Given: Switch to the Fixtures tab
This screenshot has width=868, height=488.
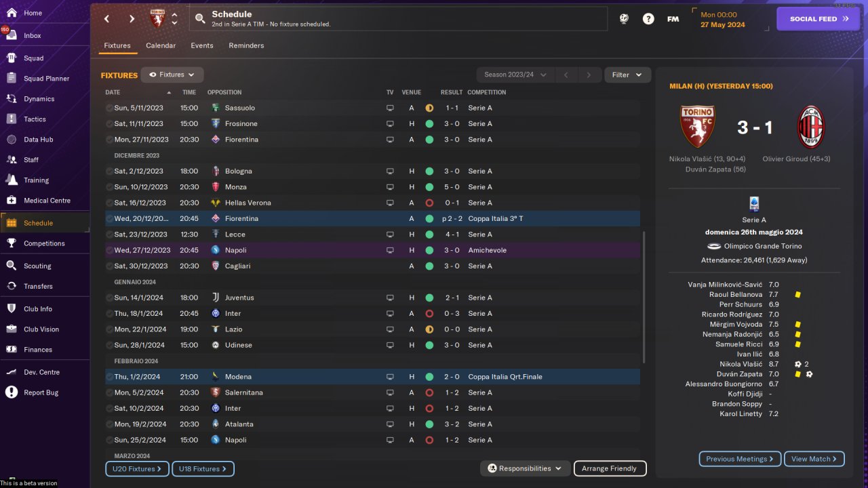Looking at the screenshot, I should [117, 45].
